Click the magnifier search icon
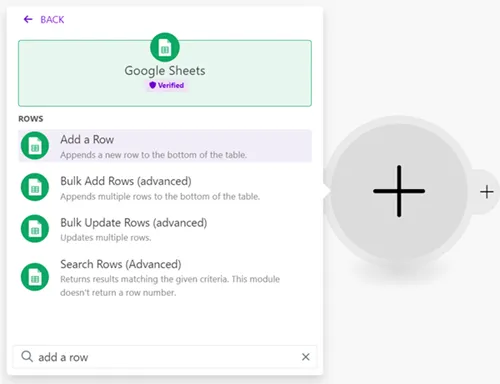This screenshot has width=500, height=384. [27, 357]
